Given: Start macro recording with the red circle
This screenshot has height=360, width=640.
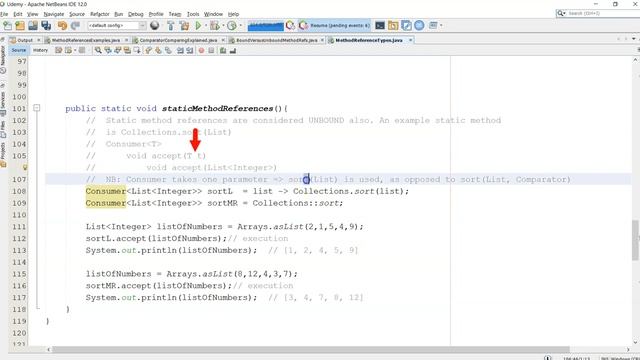Looking at the screenshot, I should (x=201, y=51).
